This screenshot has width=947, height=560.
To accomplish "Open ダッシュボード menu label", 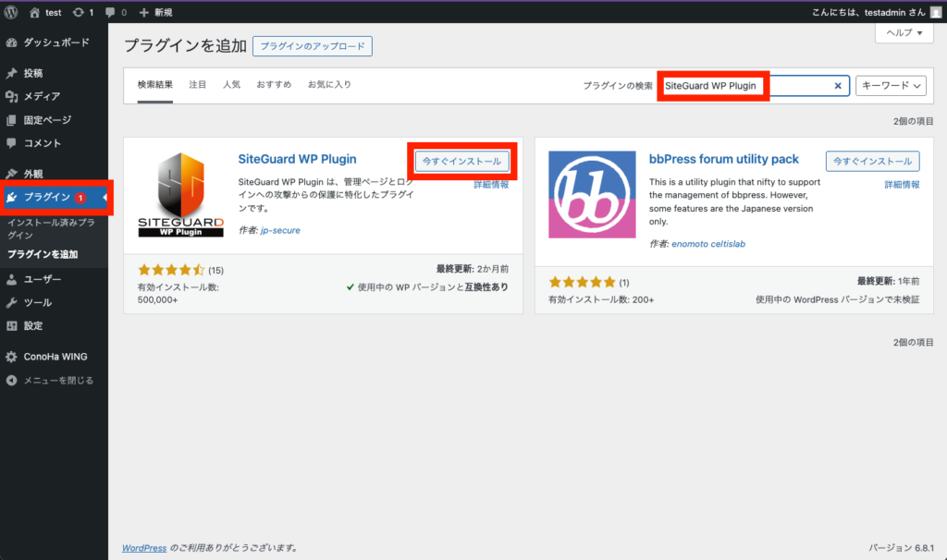I will [56, 43].
